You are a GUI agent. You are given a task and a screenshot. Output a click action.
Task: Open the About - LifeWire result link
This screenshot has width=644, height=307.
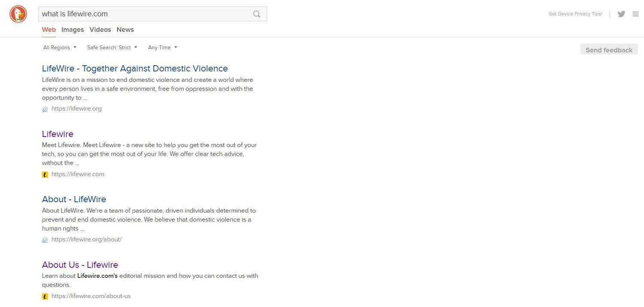coord(74,199)
